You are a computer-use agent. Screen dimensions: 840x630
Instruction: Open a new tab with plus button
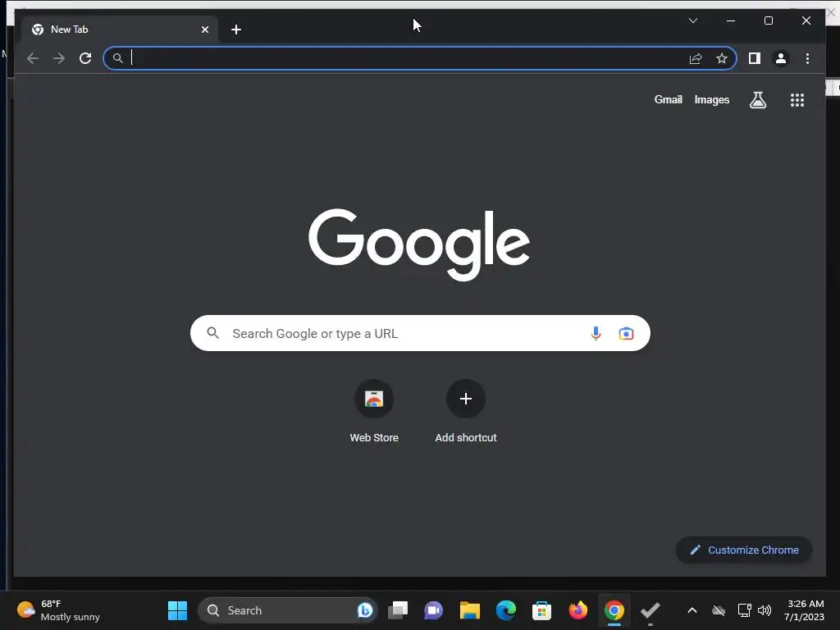point(236,30)
